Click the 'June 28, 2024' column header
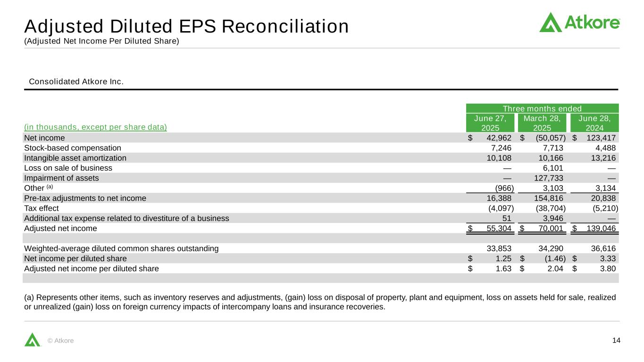644x362 pixels. 594,123
